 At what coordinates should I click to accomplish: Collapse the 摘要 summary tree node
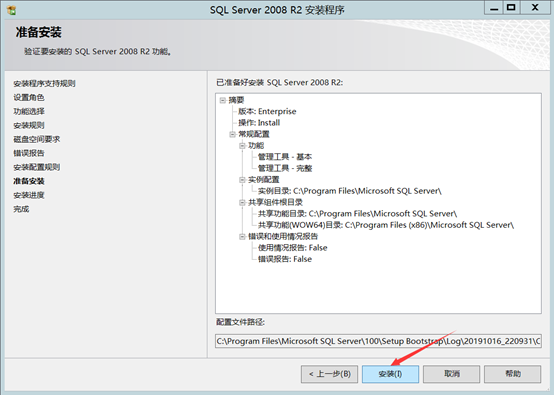tap(223, 100)
